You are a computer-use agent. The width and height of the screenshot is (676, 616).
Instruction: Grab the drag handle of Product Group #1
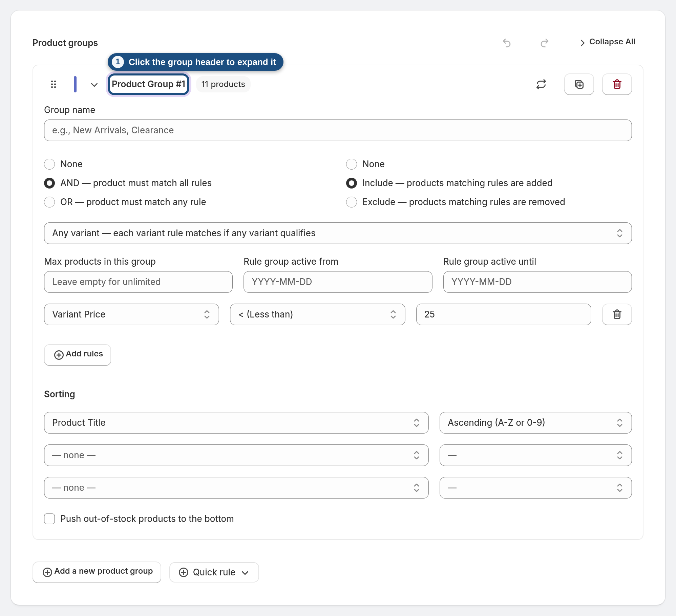54,84
